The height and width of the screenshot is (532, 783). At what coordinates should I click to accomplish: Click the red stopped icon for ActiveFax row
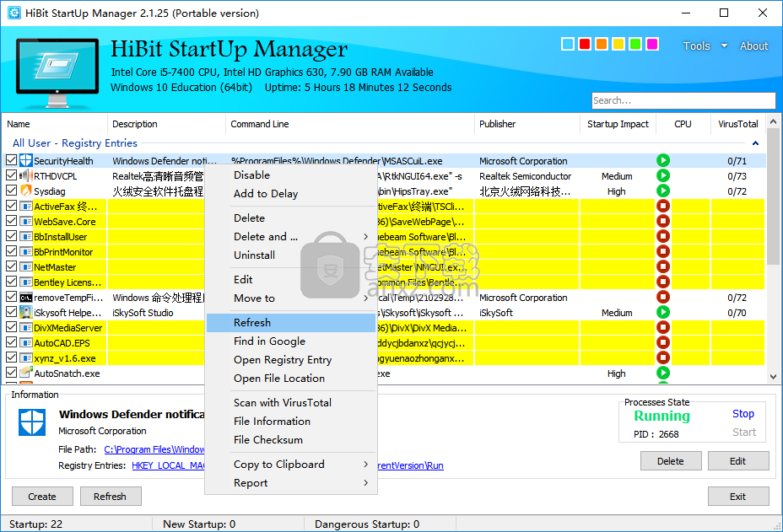tap(663, 207)
